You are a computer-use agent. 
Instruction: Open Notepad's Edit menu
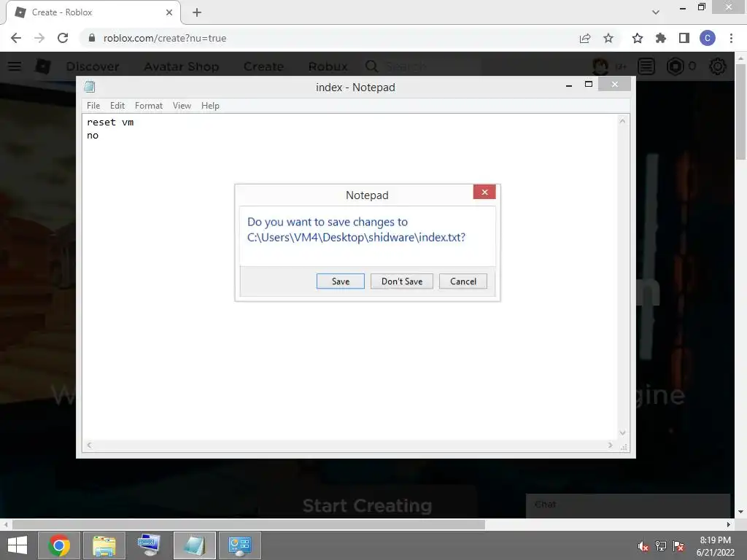pos(117,106)
